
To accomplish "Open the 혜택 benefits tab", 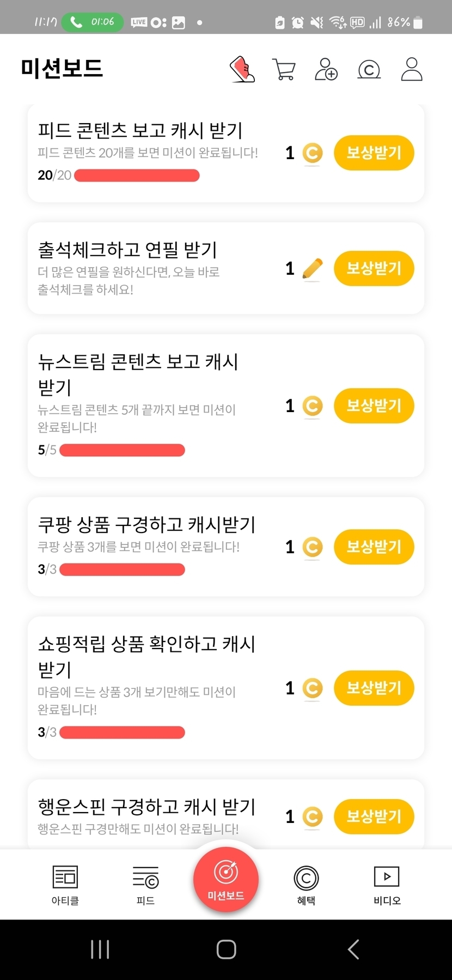I will (x=306, y=884).
